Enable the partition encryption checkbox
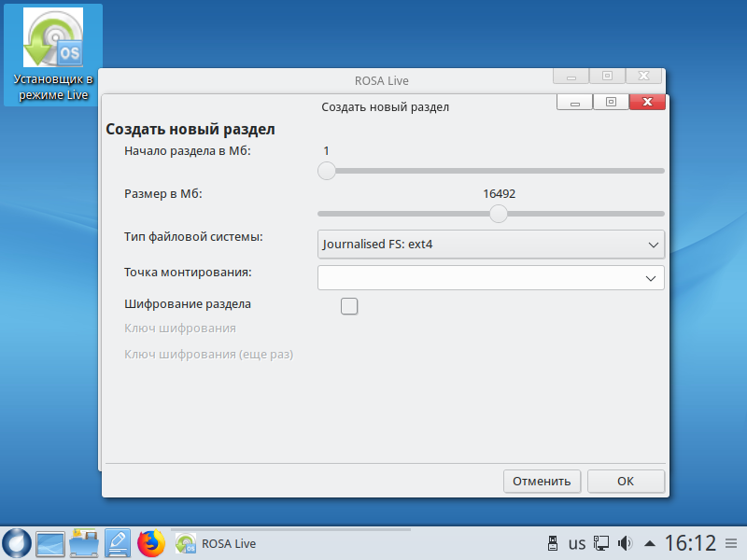 click(349, 305)
